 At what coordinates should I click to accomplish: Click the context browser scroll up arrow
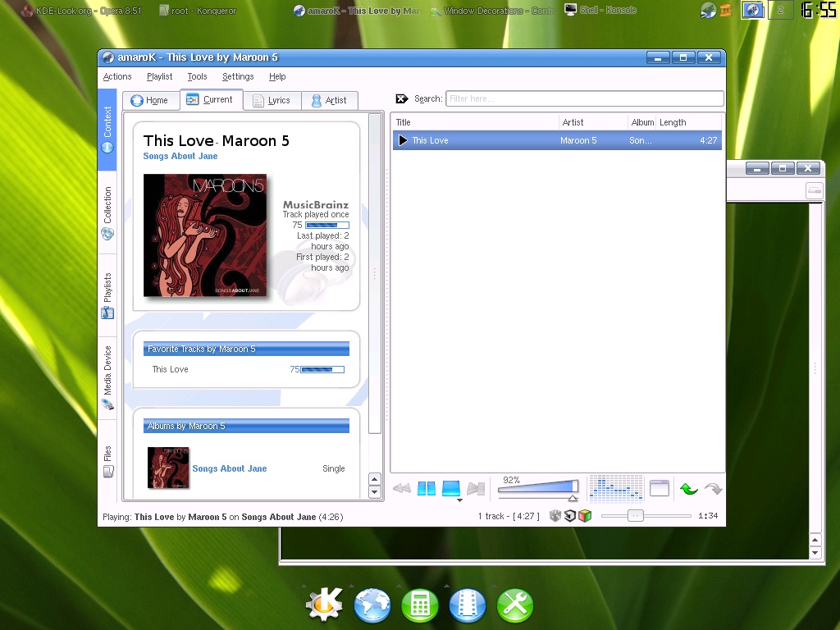pos(374,479)
